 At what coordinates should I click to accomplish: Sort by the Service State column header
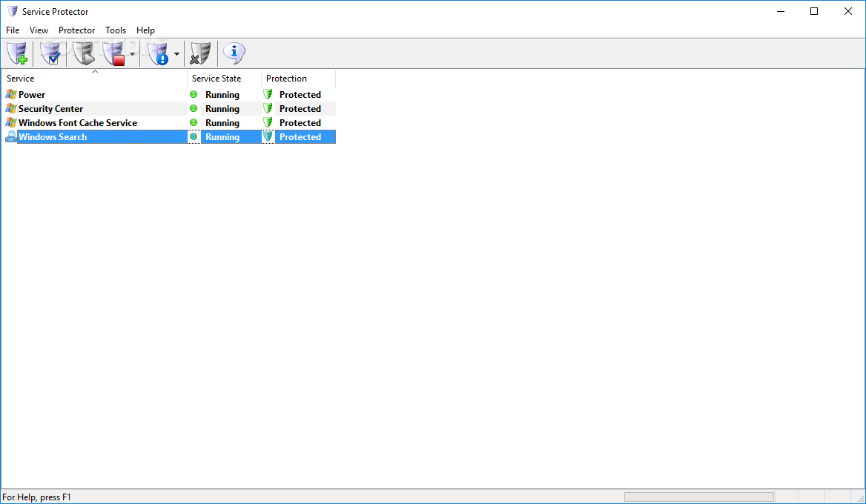(224, 79)
